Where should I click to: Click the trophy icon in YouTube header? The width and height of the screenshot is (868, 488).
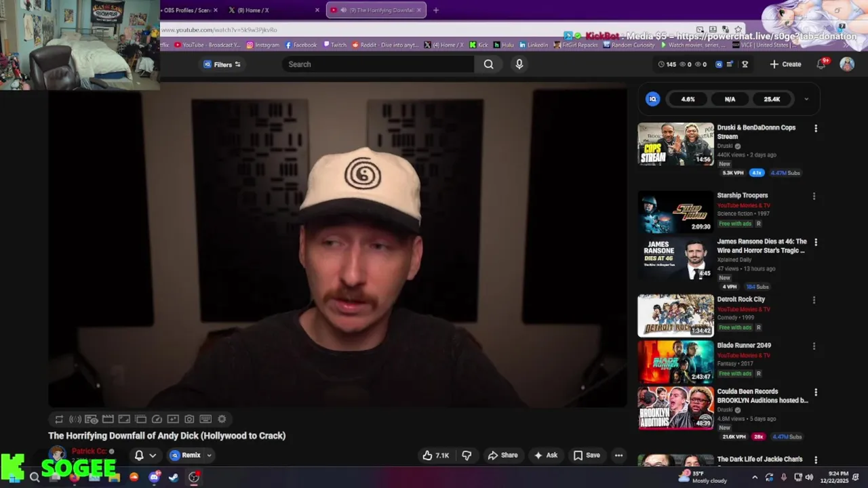coord(745,64)
